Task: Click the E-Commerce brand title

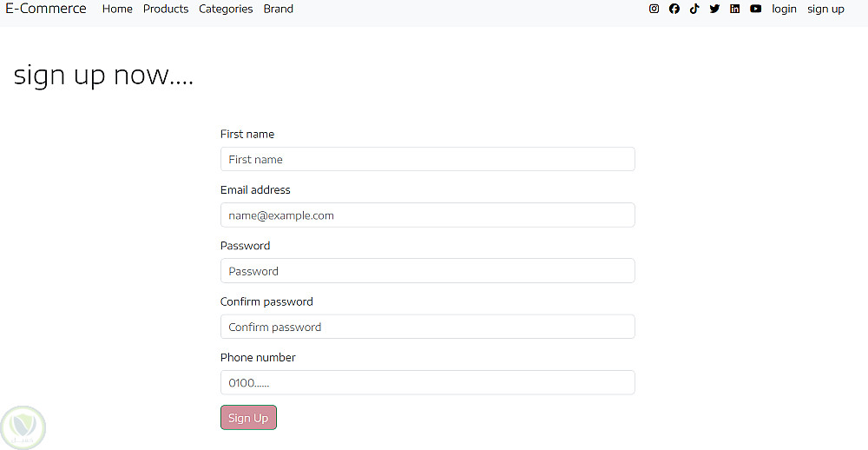Action: click(x=46, y=9)
